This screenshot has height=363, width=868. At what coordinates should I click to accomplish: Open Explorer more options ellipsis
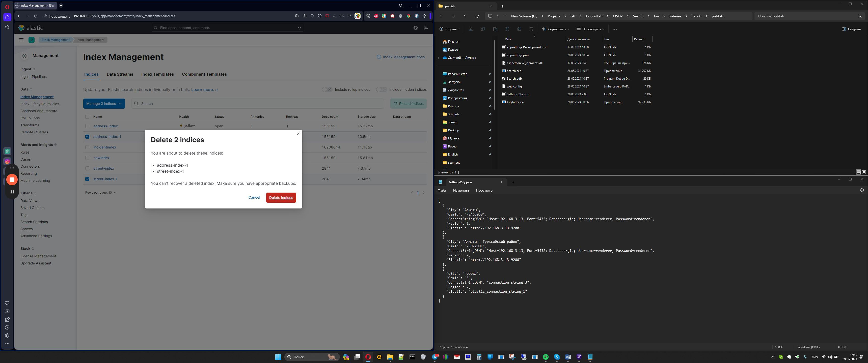click(x=615, y=29)
